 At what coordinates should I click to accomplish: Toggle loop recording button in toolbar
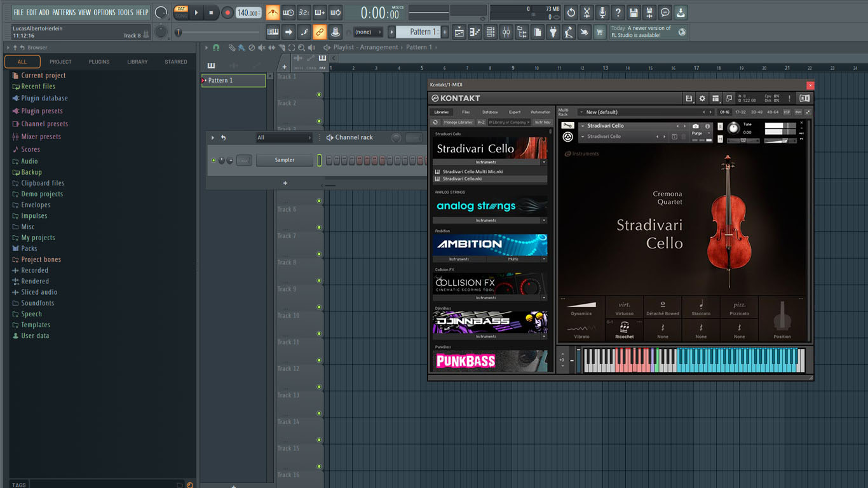pyautogui.click(x=335, y=13)
